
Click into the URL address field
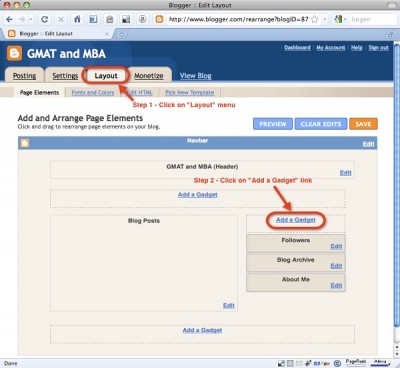coord(238,19)
